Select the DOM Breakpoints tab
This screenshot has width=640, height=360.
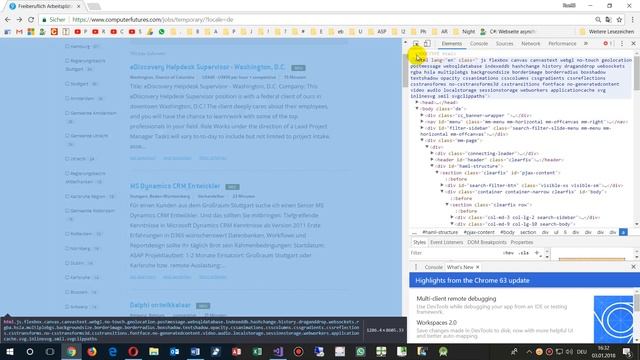487,242
